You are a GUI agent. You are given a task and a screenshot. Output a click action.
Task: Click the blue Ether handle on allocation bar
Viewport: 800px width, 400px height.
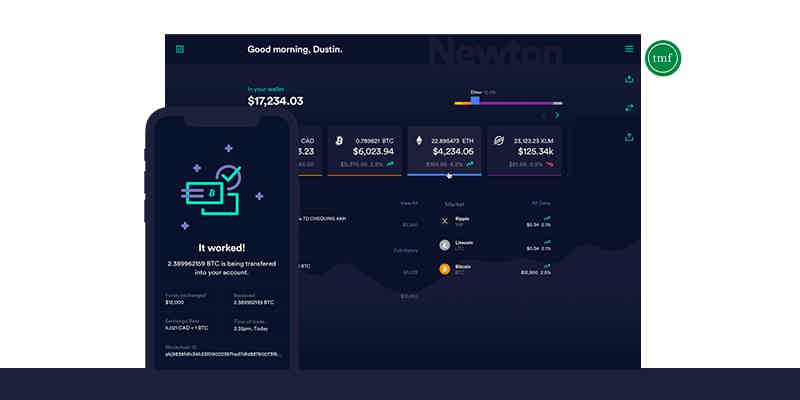tap(475, 100)
